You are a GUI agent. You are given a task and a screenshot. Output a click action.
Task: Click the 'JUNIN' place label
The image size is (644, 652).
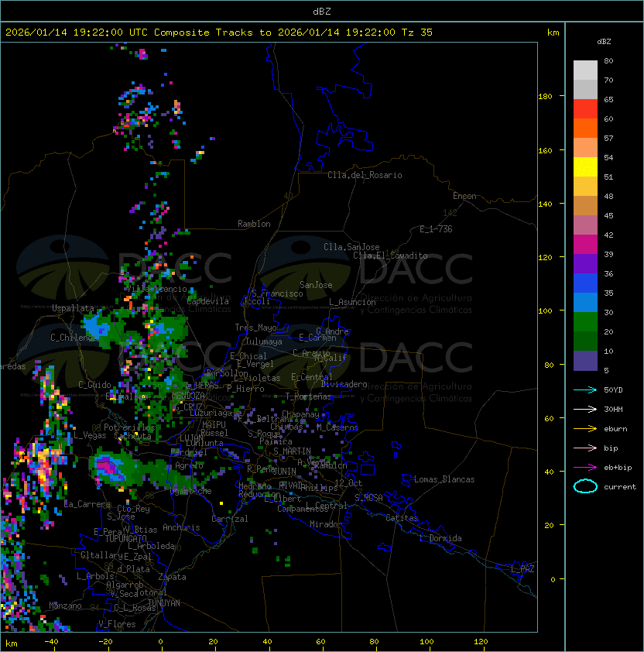(284, 471)
